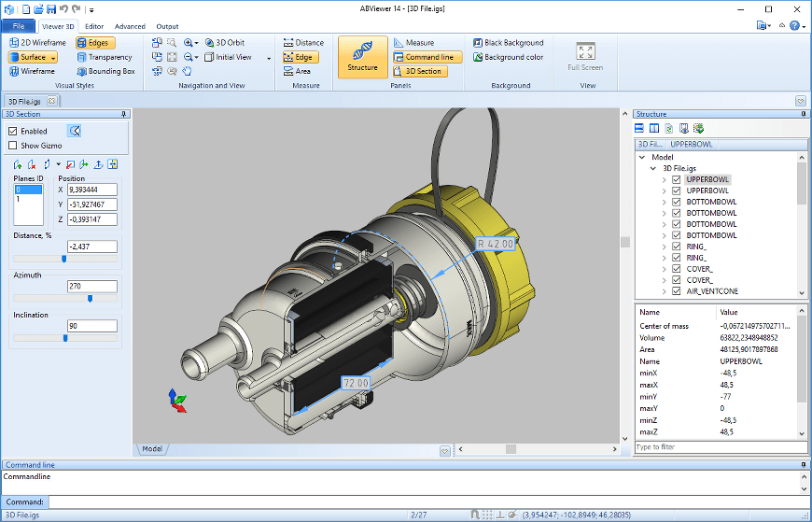Click the Full Screen button
Screen dimensions: 812x522
pos(585,56)
